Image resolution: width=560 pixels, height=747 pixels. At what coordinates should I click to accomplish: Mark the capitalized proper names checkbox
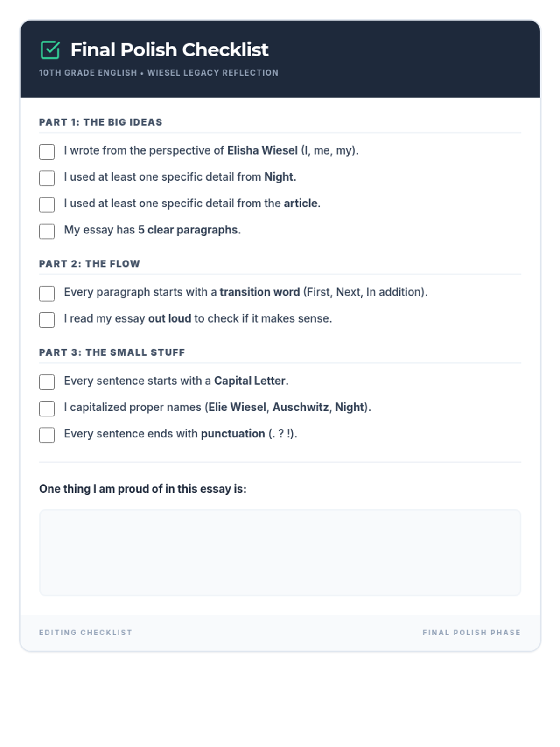point(47,409)
